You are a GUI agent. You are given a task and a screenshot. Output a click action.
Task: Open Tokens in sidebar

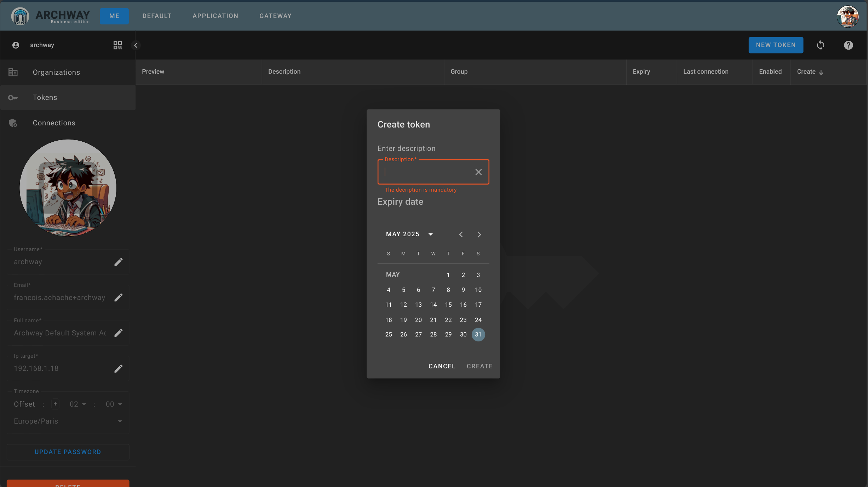pyautogui.click(x=68, y=97)
